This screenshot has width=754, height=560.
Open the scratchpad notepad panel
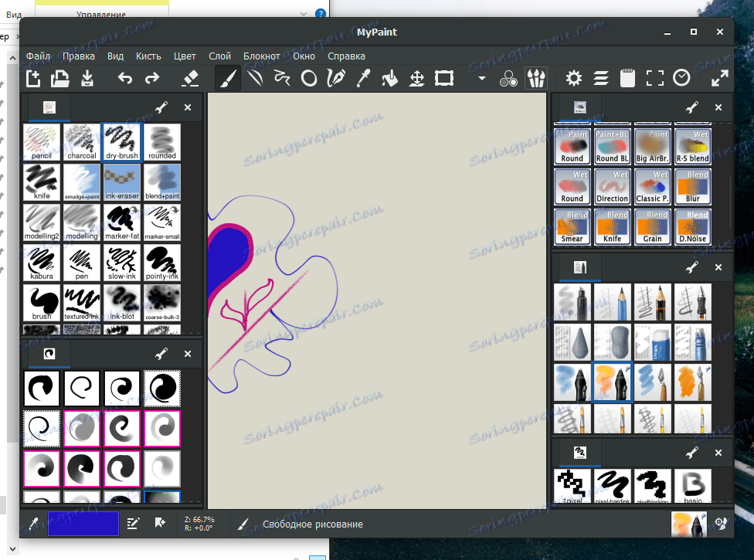pos(627,77)
